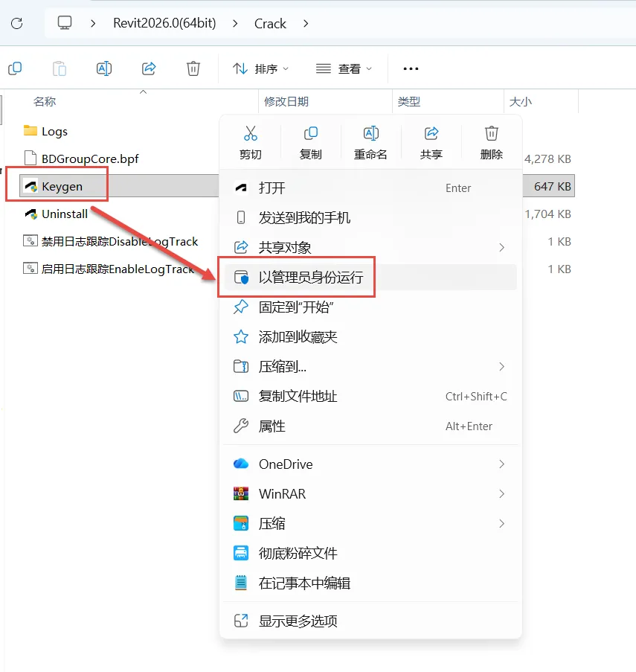636x672 pixels.
Task: Click the toolbar share icon
Action: pos(149,68)
